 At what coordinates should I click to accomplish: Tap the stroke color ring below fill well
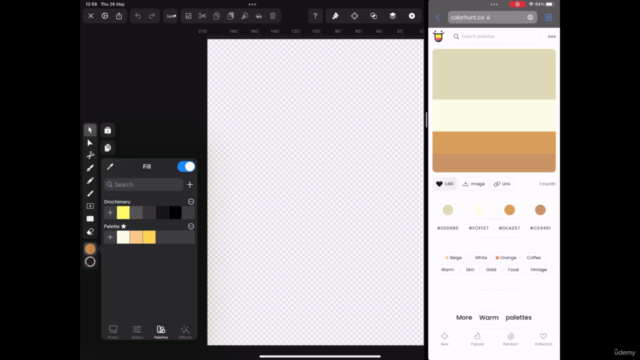click(x=90, y=262)
